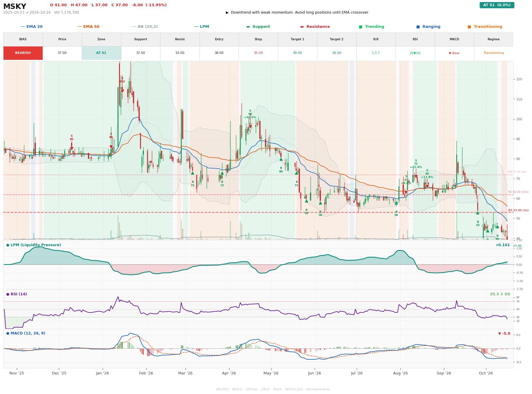Click the S 114 sell signal marker

tap(122, 91)
